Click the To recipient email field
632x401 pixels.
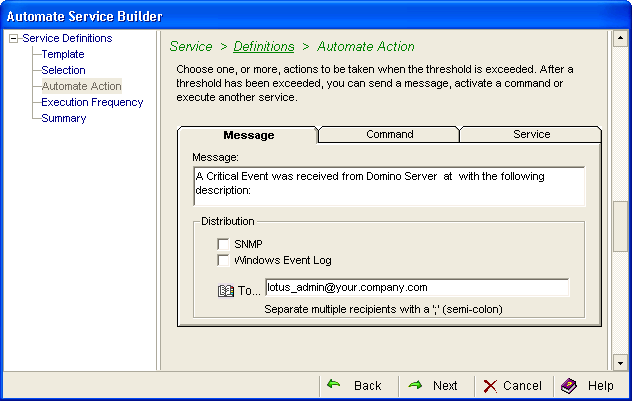point(417,288)
